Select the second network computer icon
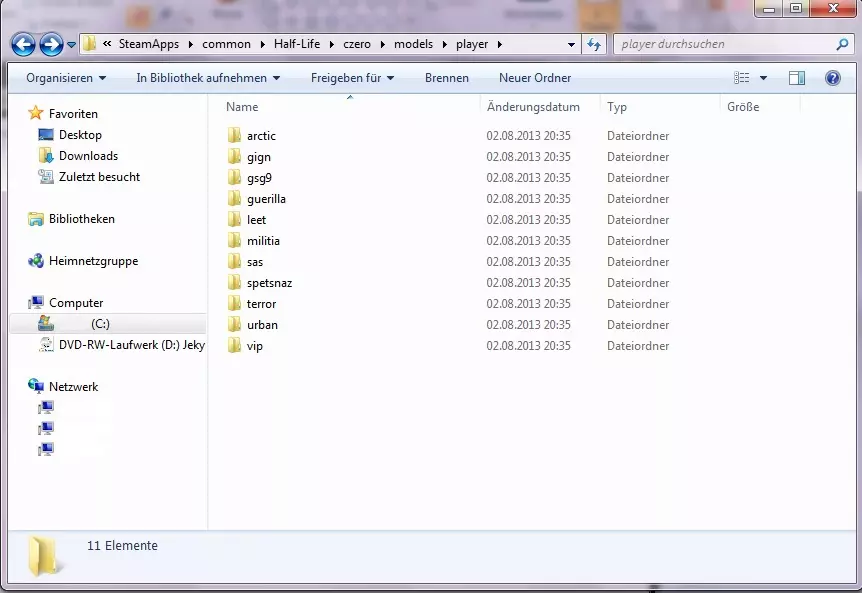Viewport: 862px width, 593px height. click(x=46, y=428)
